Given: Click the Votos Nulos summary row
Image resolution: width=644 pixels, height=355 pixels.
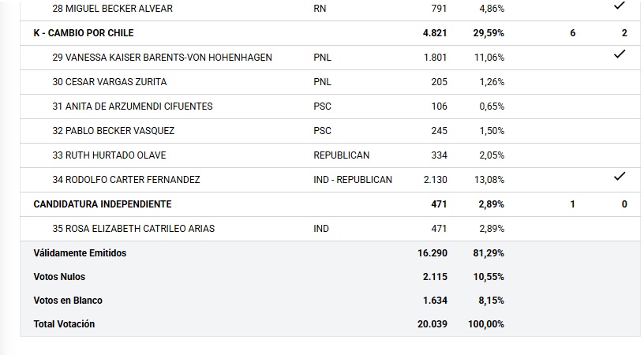Looking at the screenshot, I should tap(59, 277).
